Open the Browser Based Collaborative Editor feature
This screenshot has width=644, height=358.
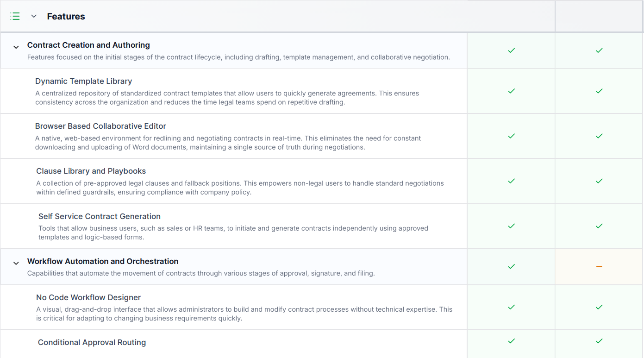coord(100,126)
